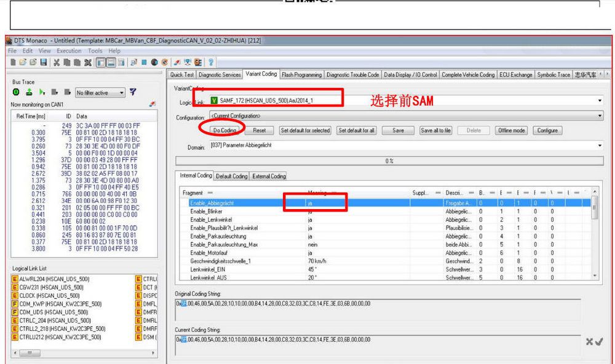Click the dark globe toolbar icon
The height and width of the screenshot is (364, 615).
coord(154,62)
